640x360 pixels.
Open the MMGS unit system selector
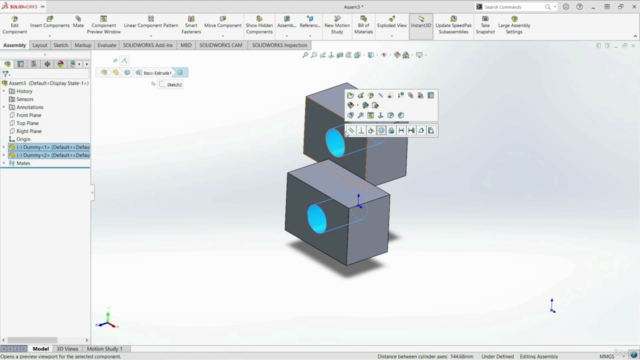607,357
